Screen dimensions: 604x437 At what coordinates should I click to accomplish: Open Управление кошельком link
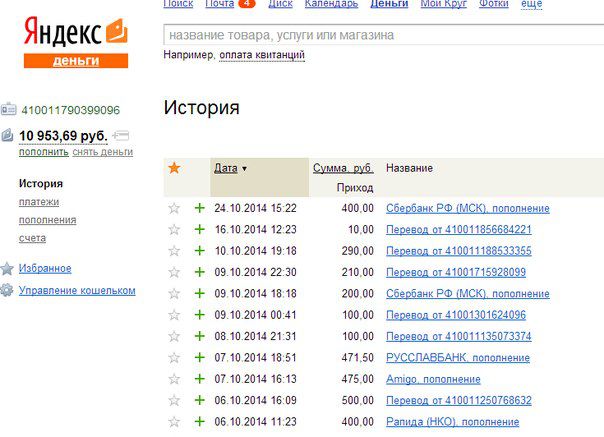click(x=77, y=291)
